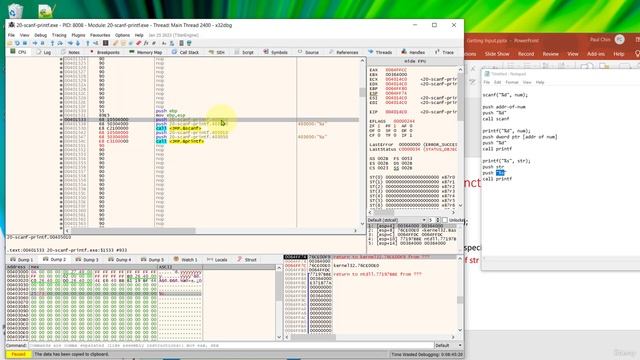Switch to the Symbols tab
This screenshot has width=640, height=360.
pos(276,52)
